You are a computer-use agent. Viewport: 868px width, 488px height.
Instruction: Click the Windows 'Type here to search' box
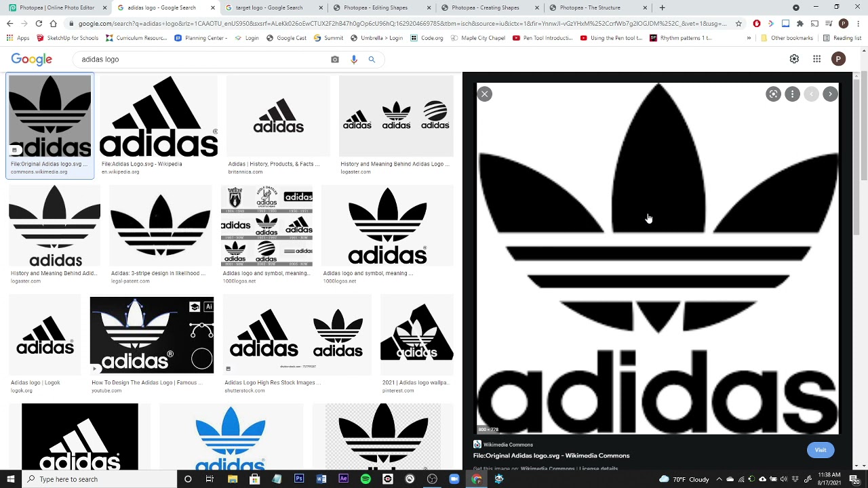tap(98, 479)
